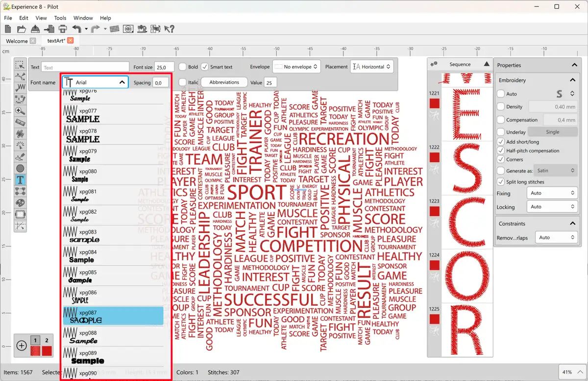Viewport: 588px width, 381px height.
Task: Click the redo arrow icon
Action: (x=96, y=29)
